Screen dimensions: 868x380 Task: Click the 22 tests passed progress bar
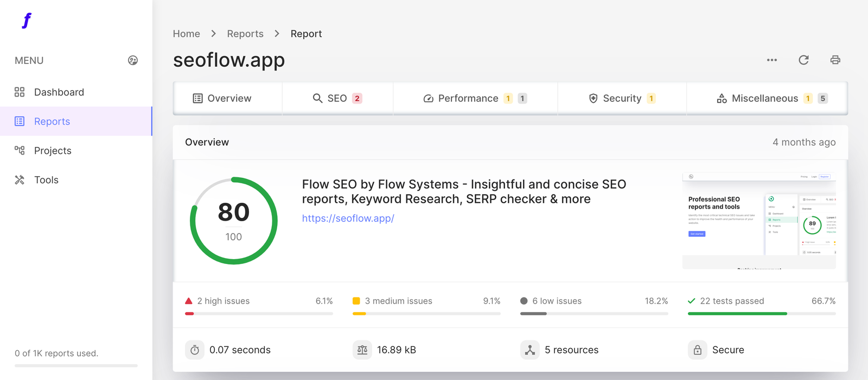point(761,313)
